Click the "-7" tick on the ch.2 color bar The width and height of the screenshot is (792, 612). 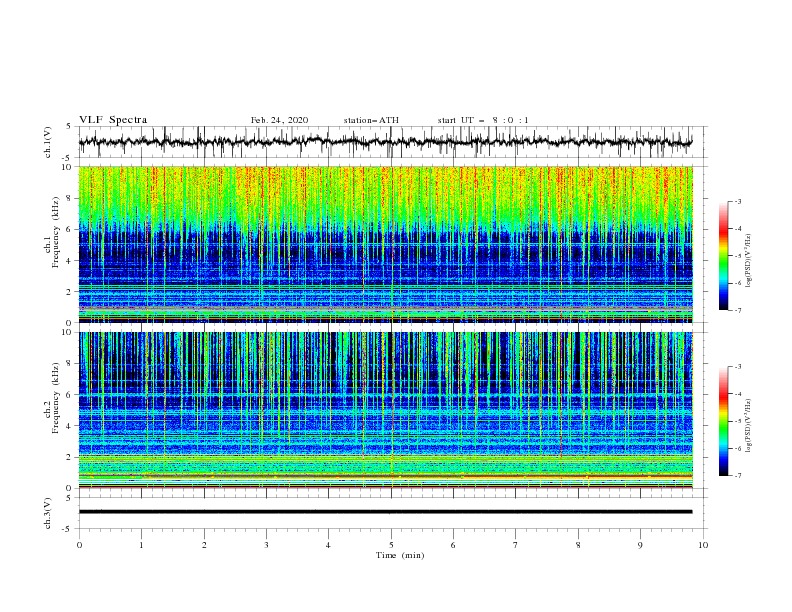[x=738, y=475]
